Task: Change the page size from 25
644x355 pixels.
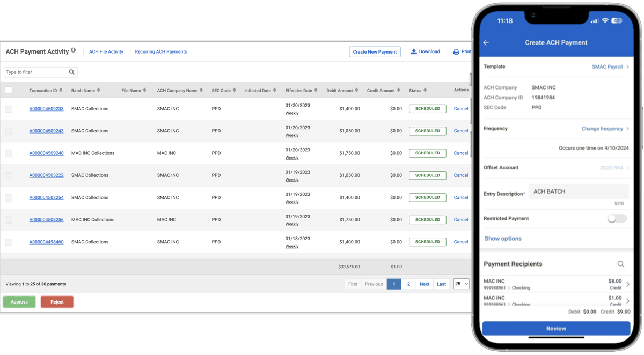Action: click(460, 284)
